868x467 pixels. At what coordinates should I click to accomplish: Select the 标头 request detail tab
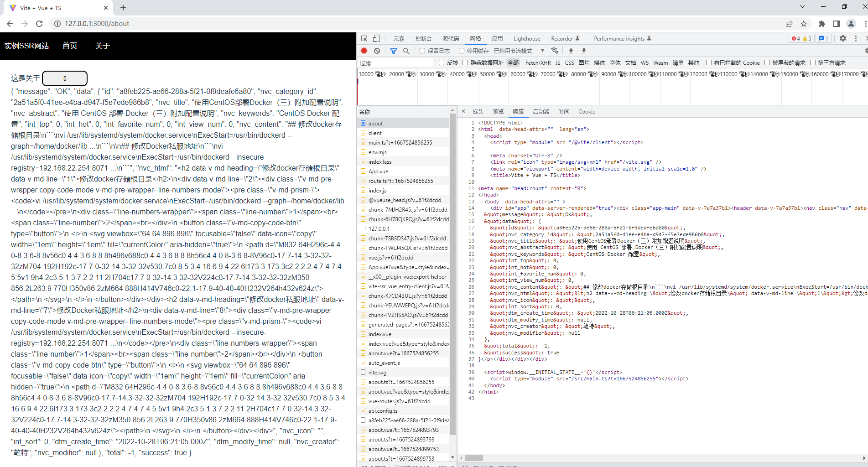click(478, 111)
